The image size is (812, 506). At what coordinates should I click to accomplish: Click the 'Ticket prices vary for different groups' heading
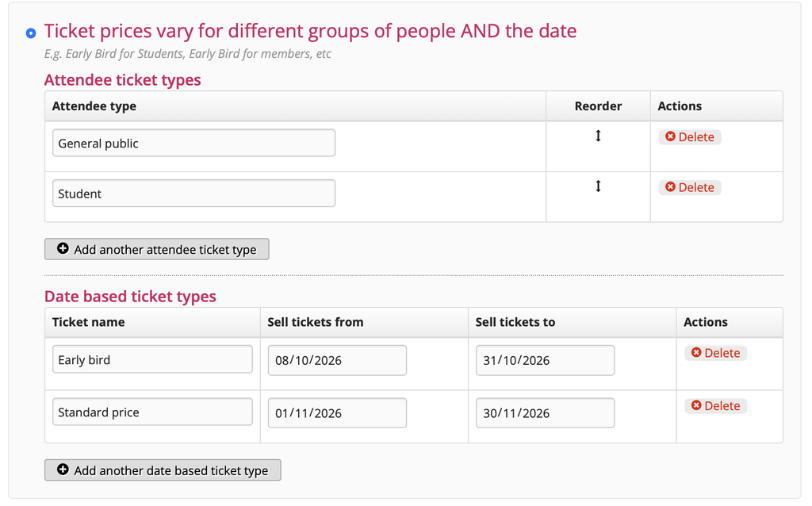pos(310,31)
